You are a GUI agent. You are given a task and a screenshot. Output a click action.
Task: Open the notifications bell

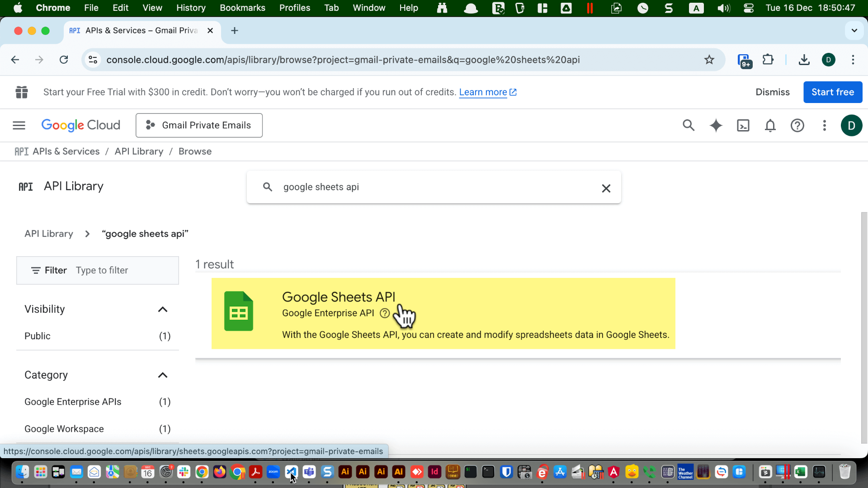pos(770,126)
